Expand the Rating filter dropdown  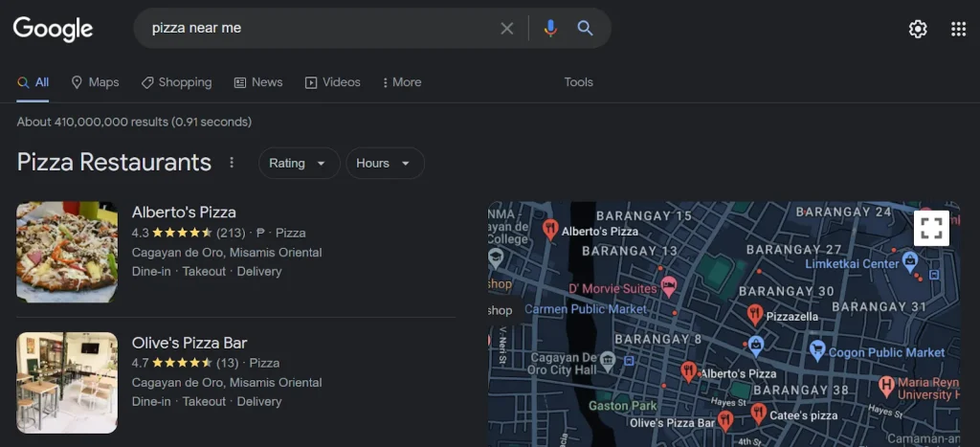click(299, 163)
